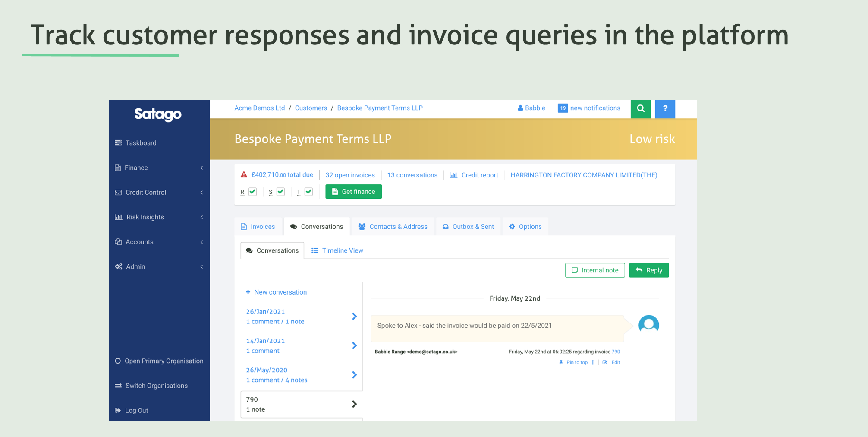Click the Get finance button

(x=353, y=192)
